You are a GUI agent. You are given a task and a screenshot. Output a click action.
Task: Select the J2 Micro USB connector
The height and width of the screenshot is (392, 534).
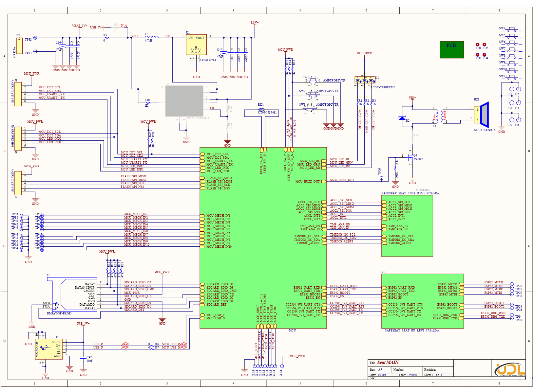pyautogui.click(x=49, y=349)
